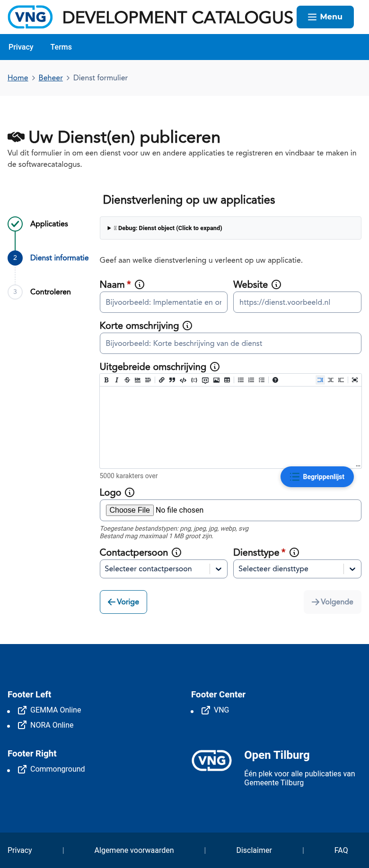Apply blockquote formatting in the editor
The image size is (369, 868).
pyautogui.click(x=172, y=380)
